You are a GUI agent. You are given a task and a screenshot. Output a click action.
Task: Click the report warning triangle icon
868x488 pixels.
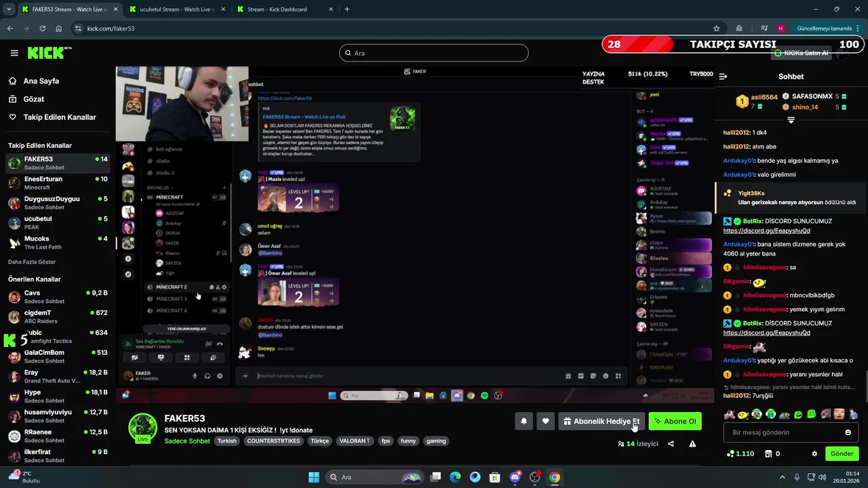[692, 444]
